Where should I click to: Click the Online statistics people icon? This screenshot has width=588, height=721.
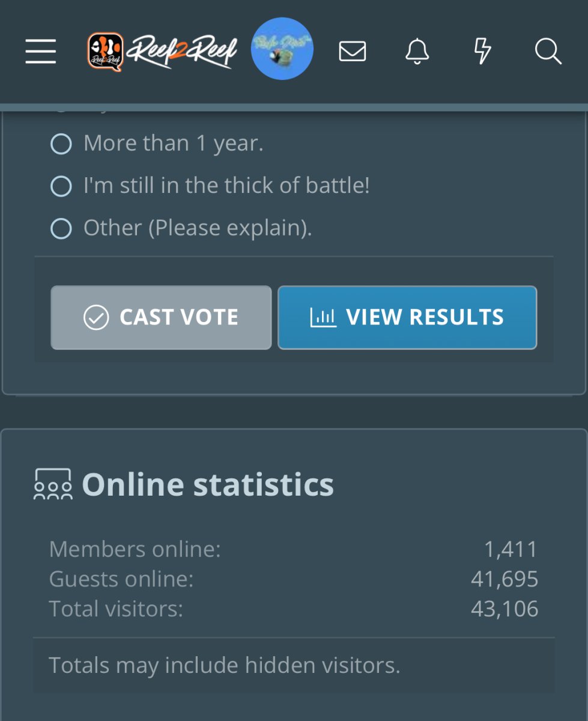click(x=53, y=484)
